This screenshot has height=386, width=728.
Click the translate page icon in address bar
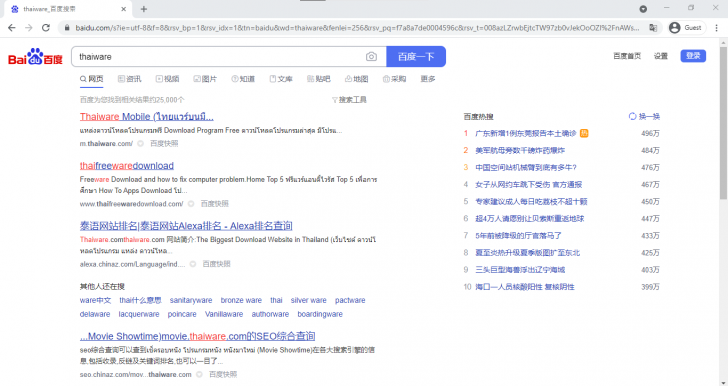(653, 28)
